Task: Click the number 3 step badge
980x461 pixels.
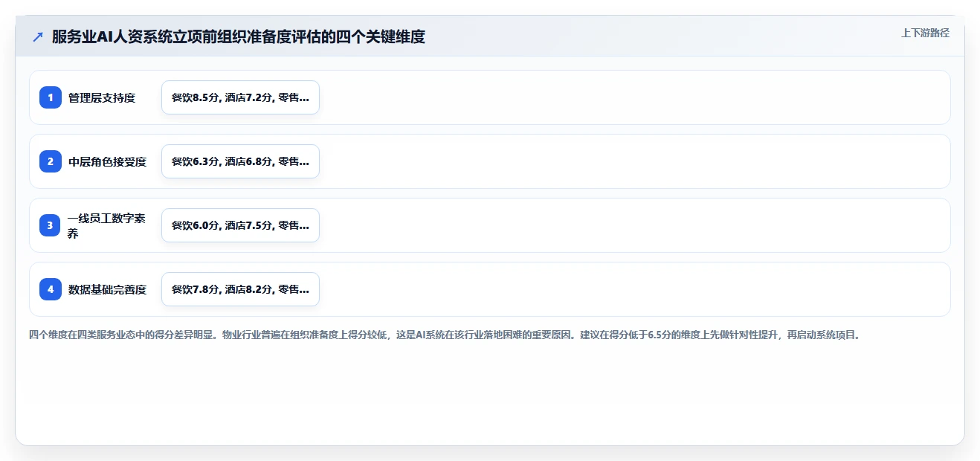Action: 51,225
